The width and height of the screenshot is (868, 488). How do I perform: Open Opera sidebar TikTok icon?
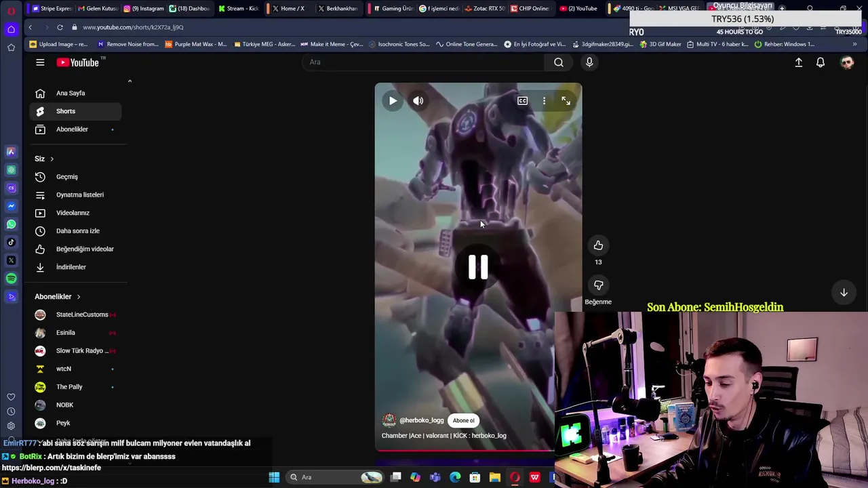tap(11, 242)
